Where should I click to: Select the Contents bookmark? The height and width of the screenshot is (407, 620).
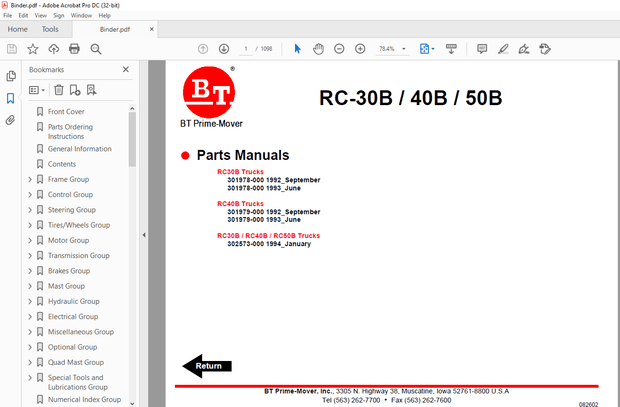click(x=62, y=164)
